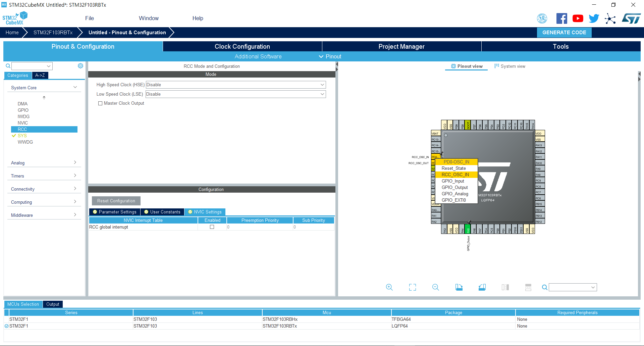
Task: Open Additional Software
Action: (x=258, y=56)
